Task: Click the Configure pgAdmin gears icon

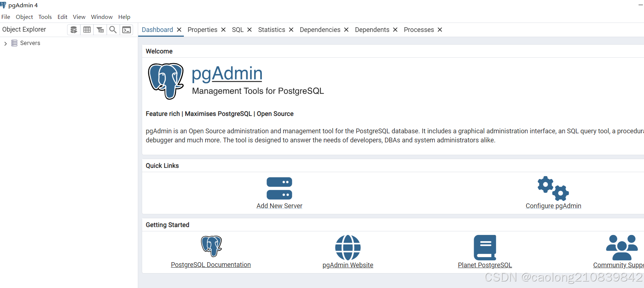Action: click(553, 188)
